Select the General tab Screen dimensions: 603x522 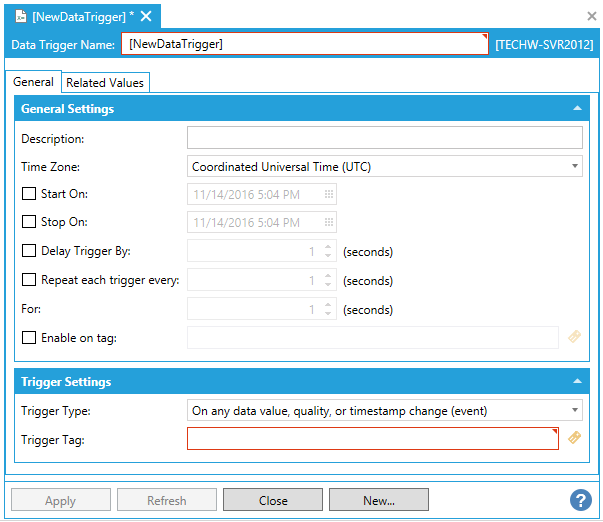tap(33, 82)
